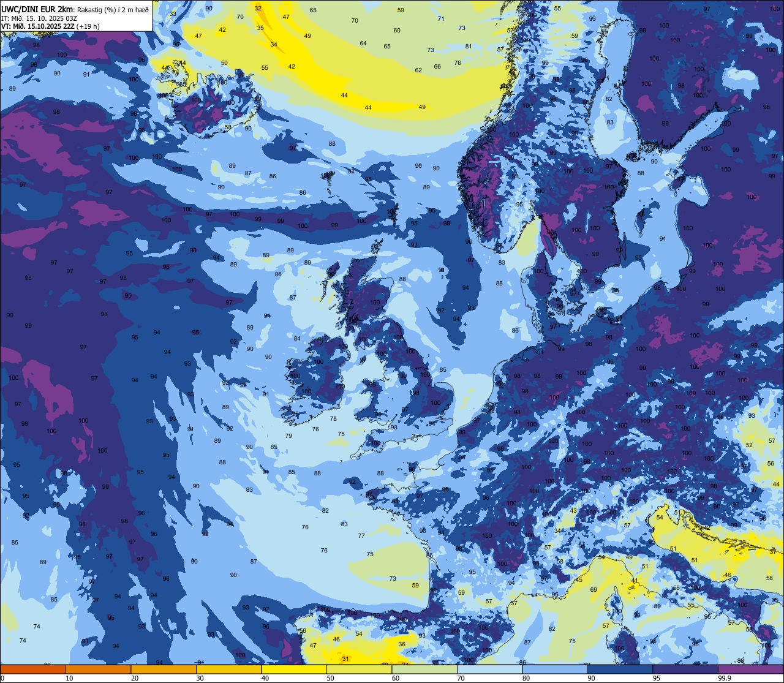Click the 40–50 bright yellow legend swatch
The width and height of the screenshot is (784, 683).
coord(294,669)
